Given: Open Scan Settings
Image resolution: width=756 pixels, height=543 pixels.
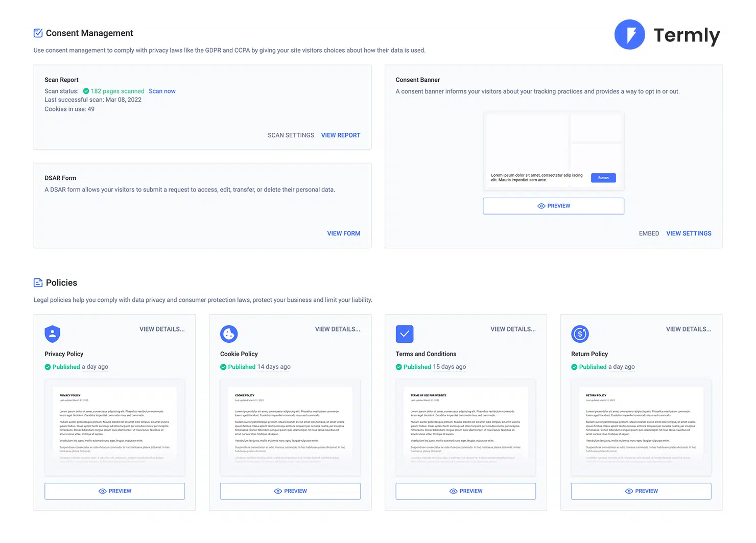Looking at the screenshot, I should (291, 135).
